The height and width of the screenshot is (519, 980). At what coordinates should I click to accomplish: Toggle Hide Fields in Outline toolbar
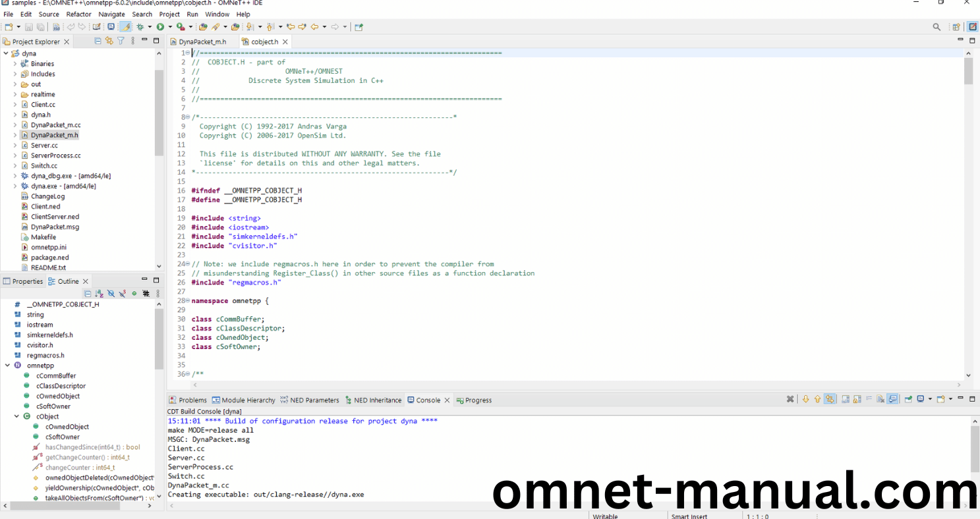(111, 294)
